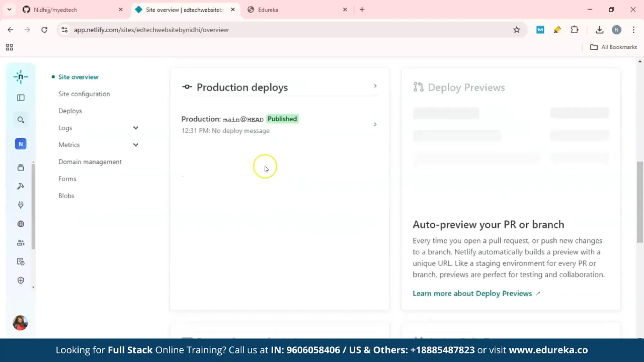The width and height of the screenshot is (644, 362).
Task: Open Forms section
Action: tap(67, 179)
